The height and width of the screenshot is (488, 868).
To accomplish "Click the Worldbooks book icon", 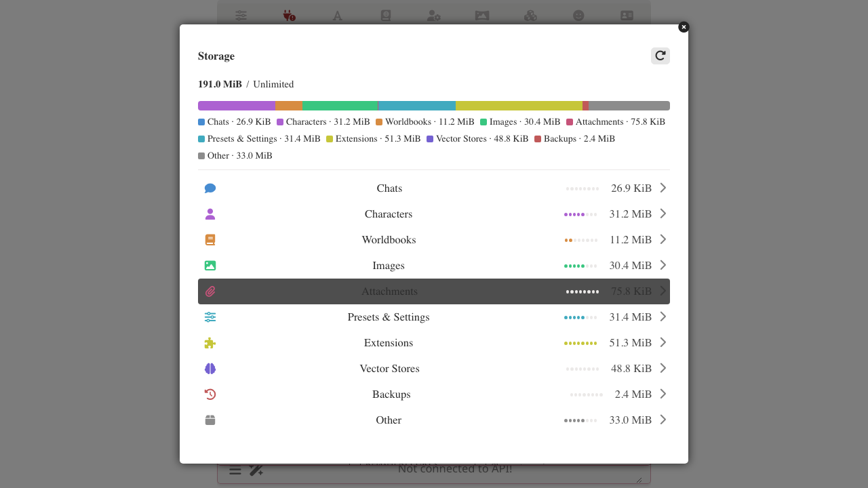I will pos(210,240).
